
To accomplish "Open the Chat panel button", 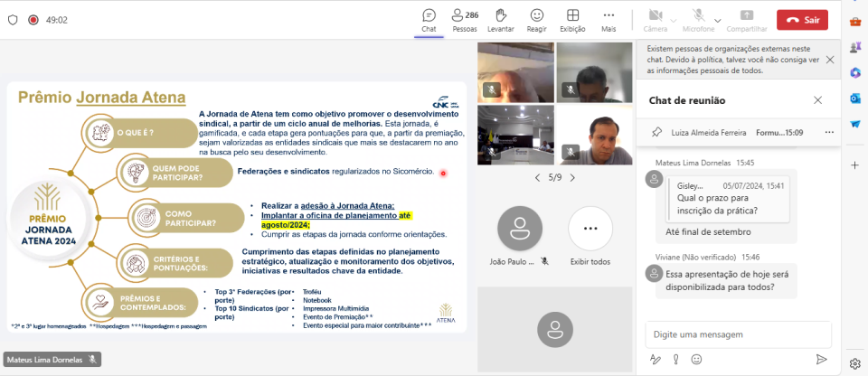I will [x=429, y=21].
